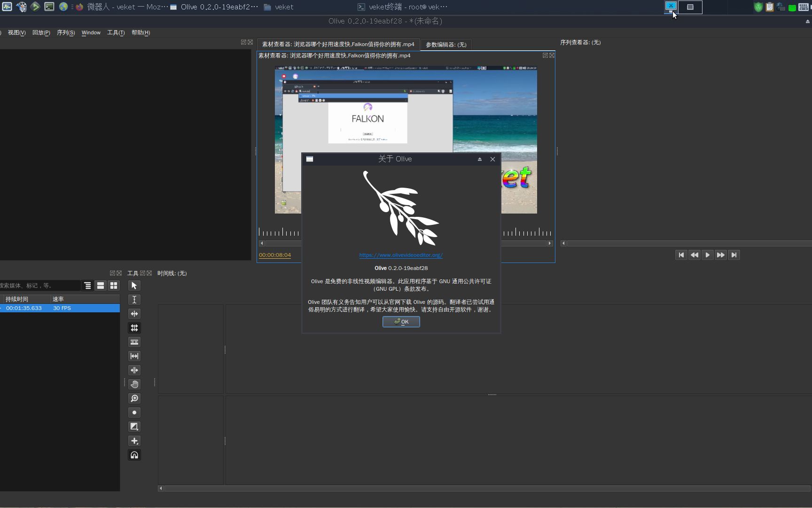
Task: Sort by the 持续时间 column header
Action: point(26,299)
